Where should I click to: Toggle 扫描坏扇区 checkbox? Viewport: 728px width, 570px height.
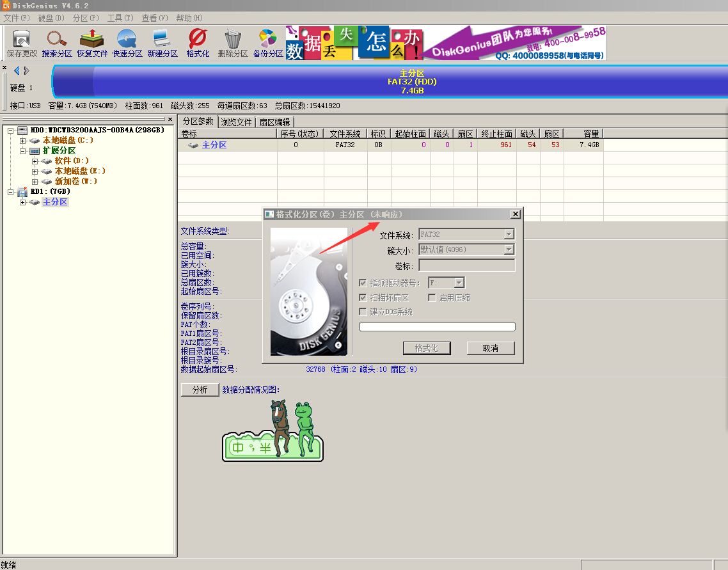(x=363, y=297)
